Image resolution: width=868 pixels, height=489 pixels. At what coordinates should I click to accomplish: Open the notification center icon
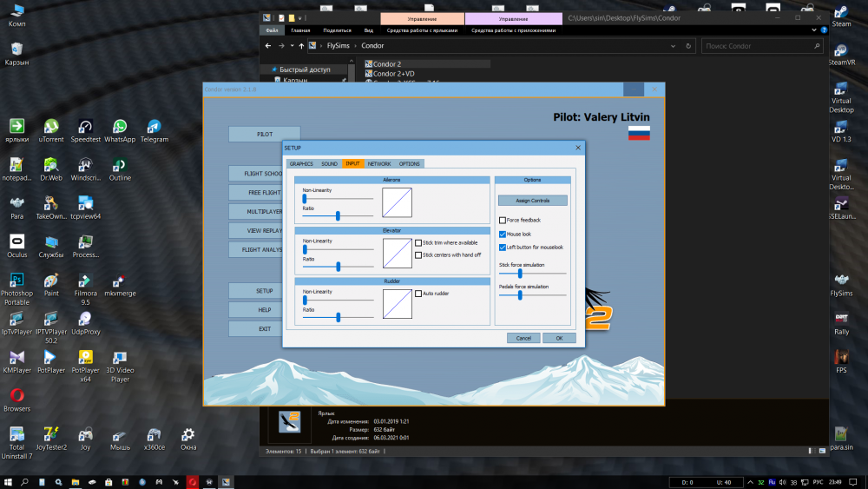pyautogui.click(x=853, y=482)
